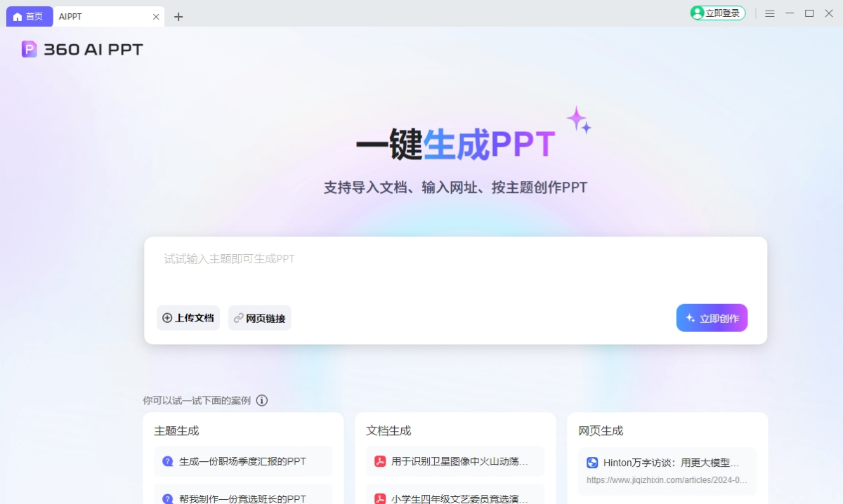The width and height of the screenshot is (843, 504).
Task: Click the home icon on 首页 button
Action: (17, 16)
